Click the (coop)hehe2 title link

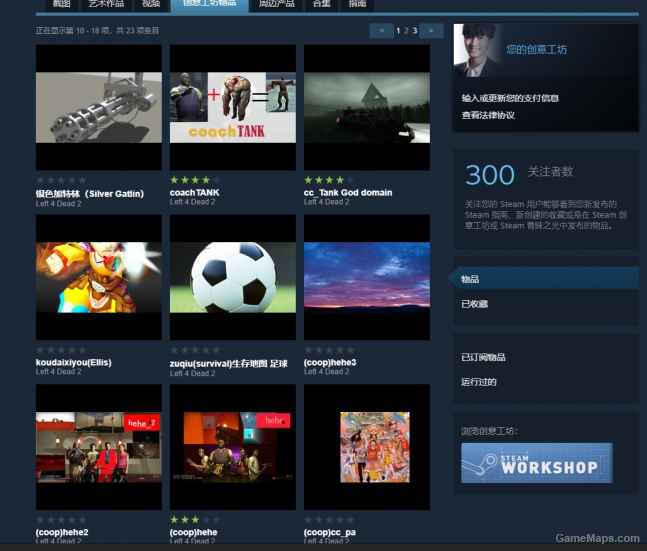[62, 532]
